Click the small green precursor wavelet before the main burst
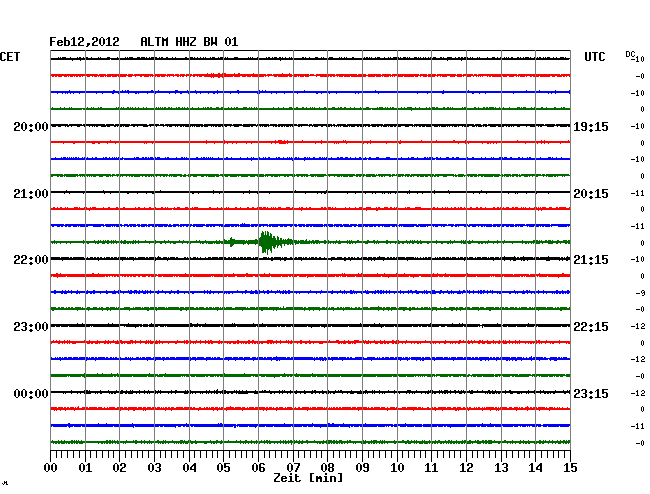The height and width of the screenshot is (494, 650). coord(233,242)
